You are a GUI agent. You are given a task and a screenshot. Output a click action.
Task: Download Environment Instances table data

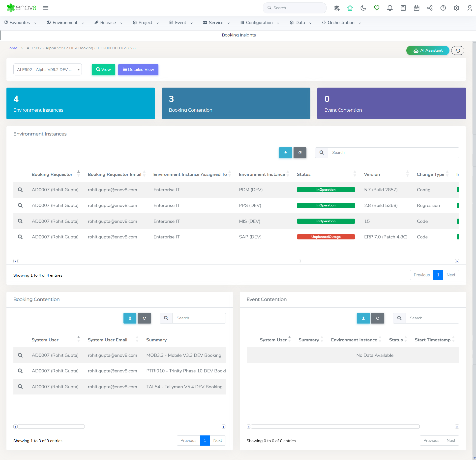tap(285, 153)
